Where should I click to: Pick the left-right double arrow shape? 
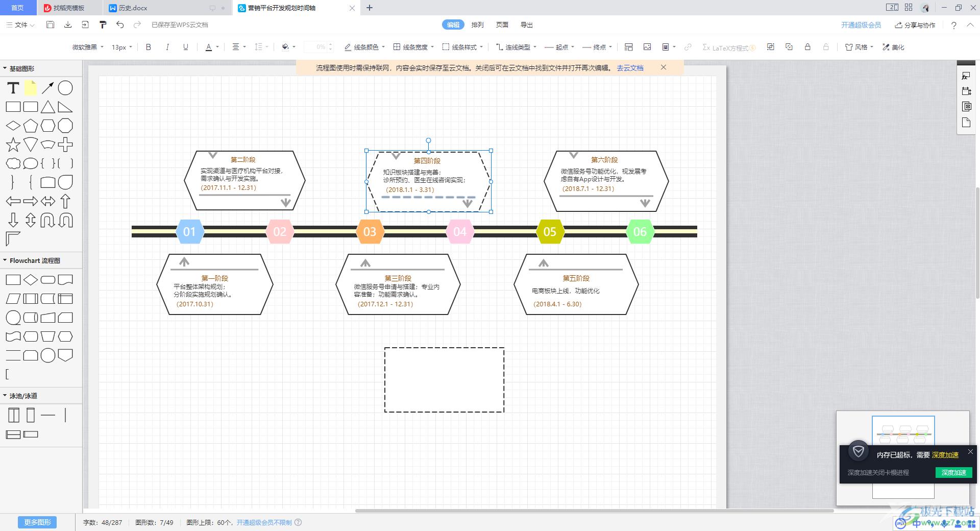pyautogui.click(x=48, y=201)
